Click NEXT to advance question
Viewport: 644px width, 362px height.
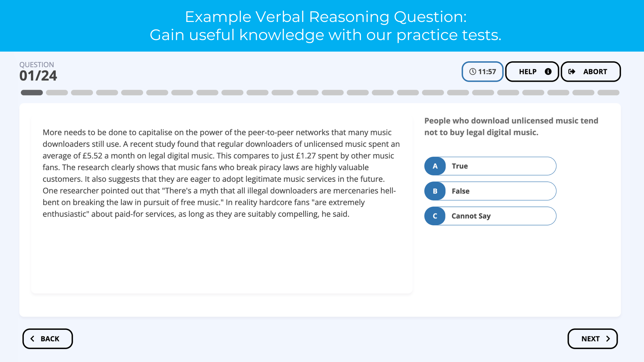pos(593,339)
